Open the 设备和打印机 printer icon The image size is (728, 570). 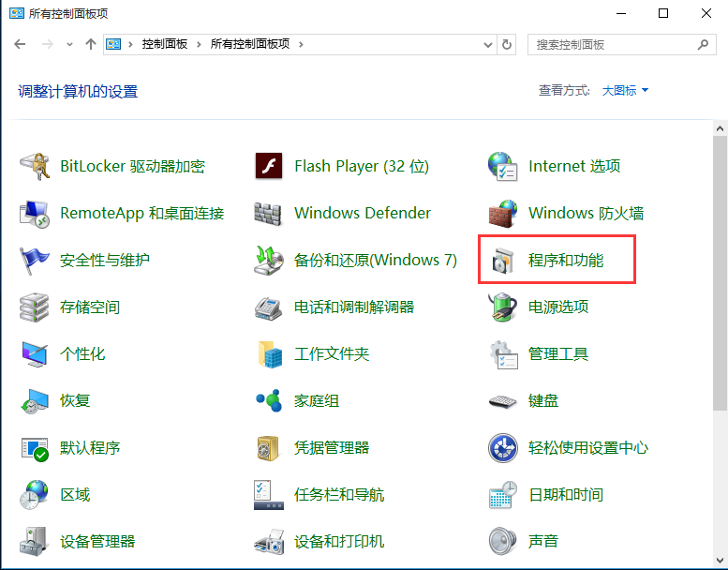[x=269, y=542]
